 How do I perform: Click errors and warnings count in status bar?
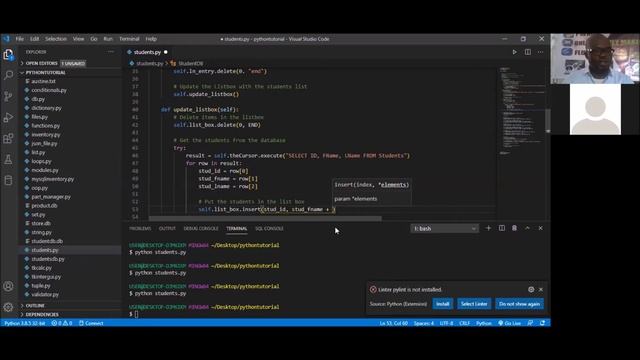pyautogui.click(x=62, y=323)
